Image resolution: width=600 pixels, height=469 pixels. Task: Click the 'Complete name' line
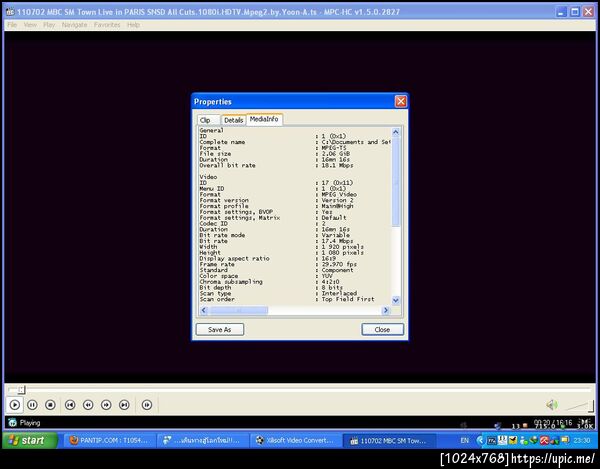click(295, 142)
